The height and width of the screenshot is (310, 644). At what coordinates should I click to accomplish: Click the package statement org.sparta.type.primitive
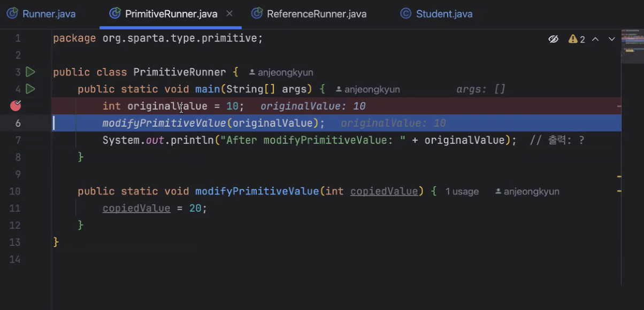point(158,38)
